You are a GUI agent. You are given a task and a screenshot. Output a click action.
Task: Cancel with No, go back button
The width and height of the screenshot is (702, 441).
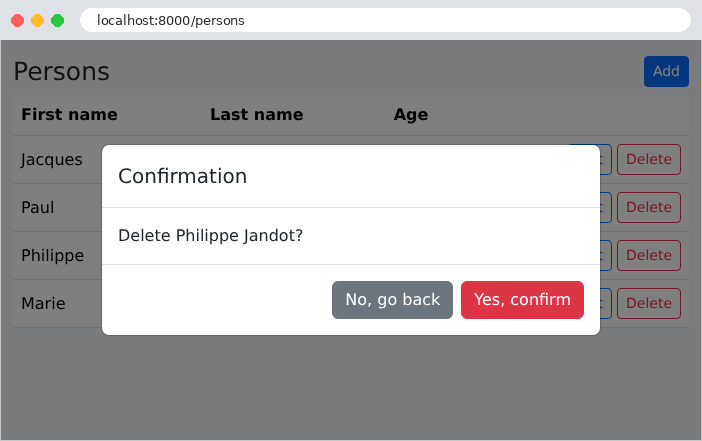[x=392, y=300]
